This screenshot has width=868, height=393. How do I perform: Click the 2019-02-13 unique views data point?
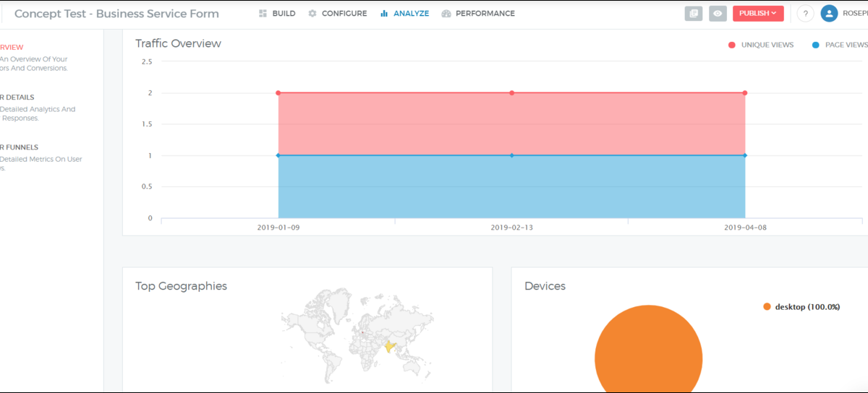tap(511, 93)
